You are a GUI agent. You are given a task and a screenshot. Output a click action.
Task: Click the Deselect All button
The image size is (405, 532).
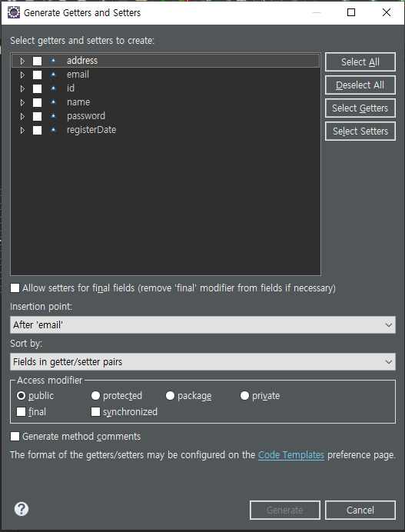point(360,85)
